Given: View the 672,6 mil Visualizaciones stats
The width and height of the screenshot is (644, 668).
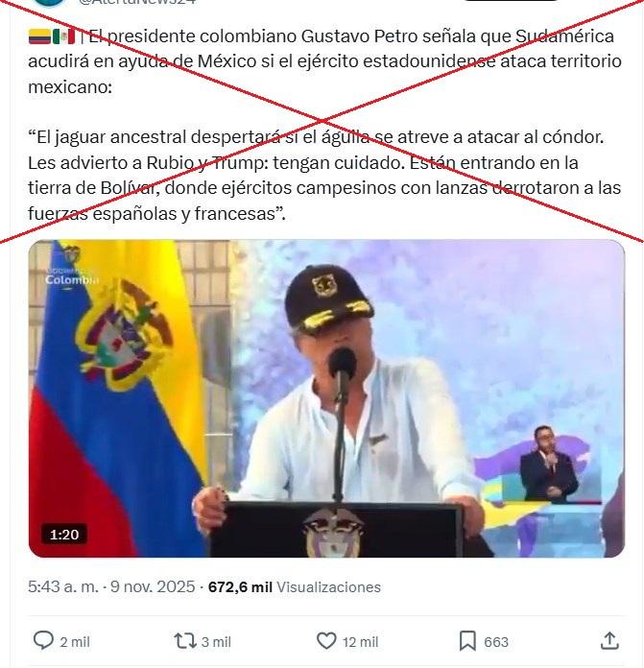Looking at the screenshot, I should click(x=295, y=587).
